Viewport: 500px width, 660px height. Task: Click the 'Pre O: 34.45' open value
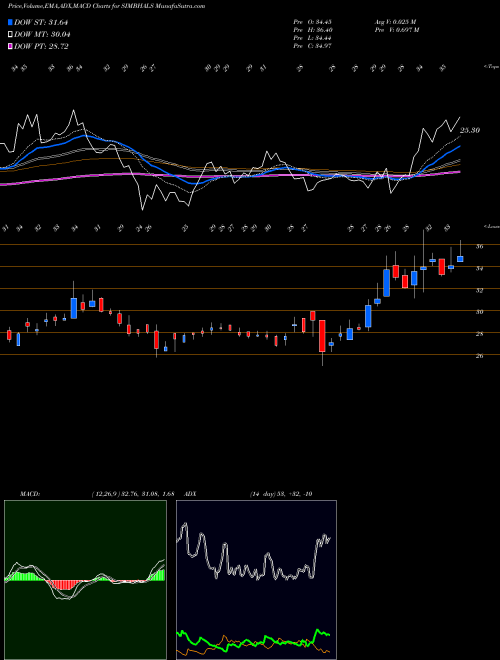pos(313,22)
